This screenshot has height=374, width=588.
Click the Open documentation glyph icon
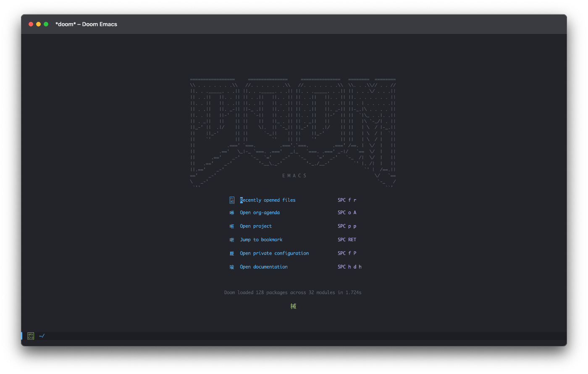[231, 266]
